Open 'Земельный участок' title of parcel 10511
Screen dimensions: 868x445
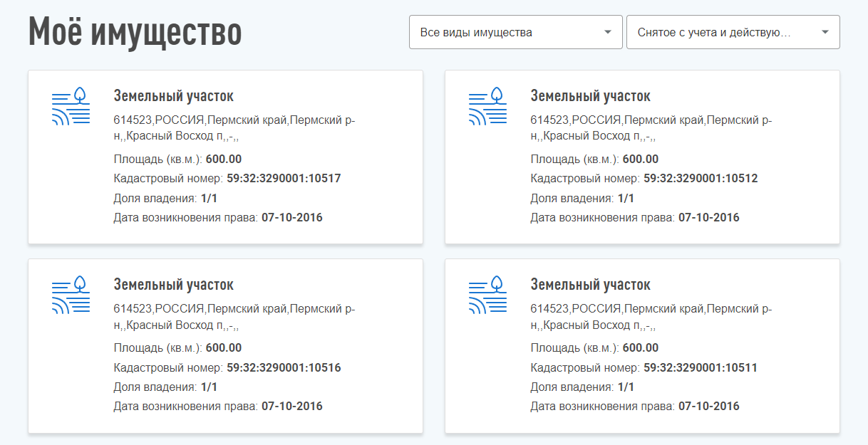point(591,285)
